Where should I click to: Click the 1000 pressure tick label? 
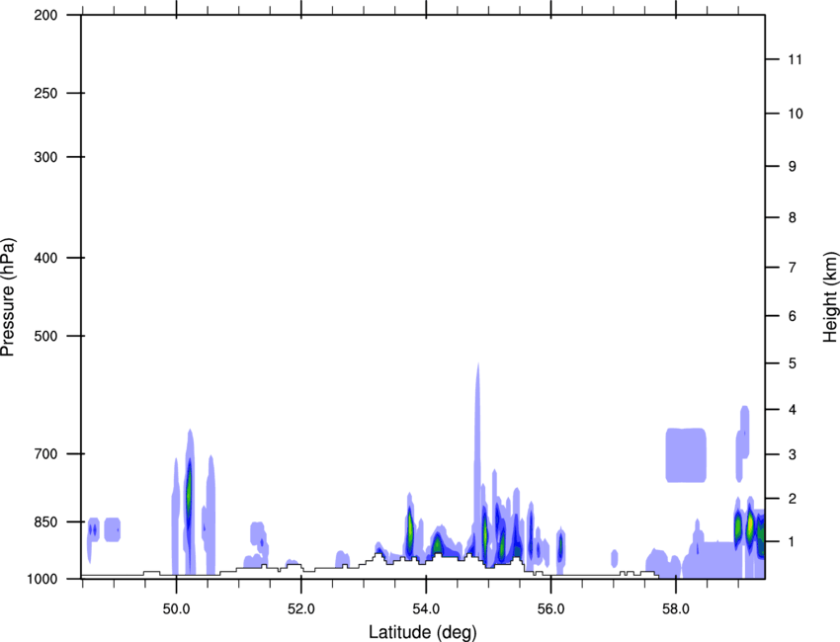coord(42,579)
